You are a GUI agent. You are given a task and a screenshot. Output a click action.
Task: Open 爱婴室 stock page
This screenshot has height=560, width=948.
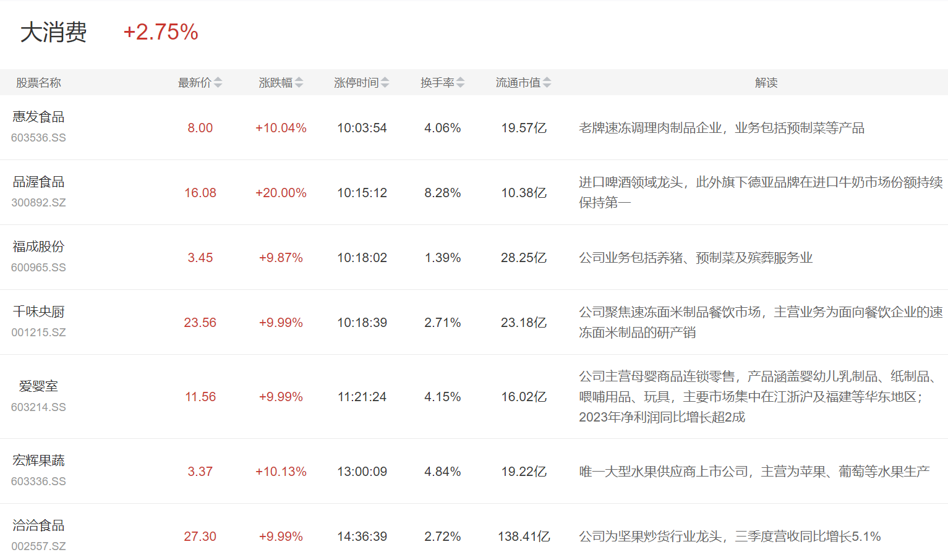click(x=38, y=386)
